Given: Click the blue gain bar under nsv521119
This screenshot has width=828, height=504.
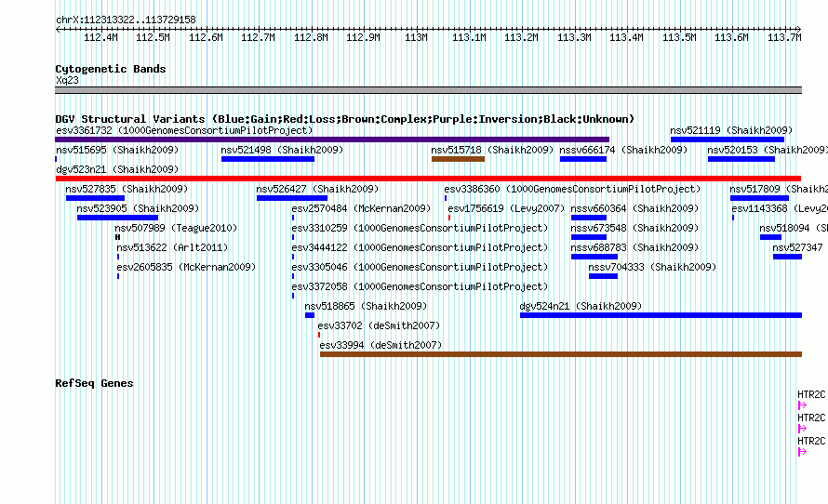Looking at the screenshot, I should [x=728, y=139].
